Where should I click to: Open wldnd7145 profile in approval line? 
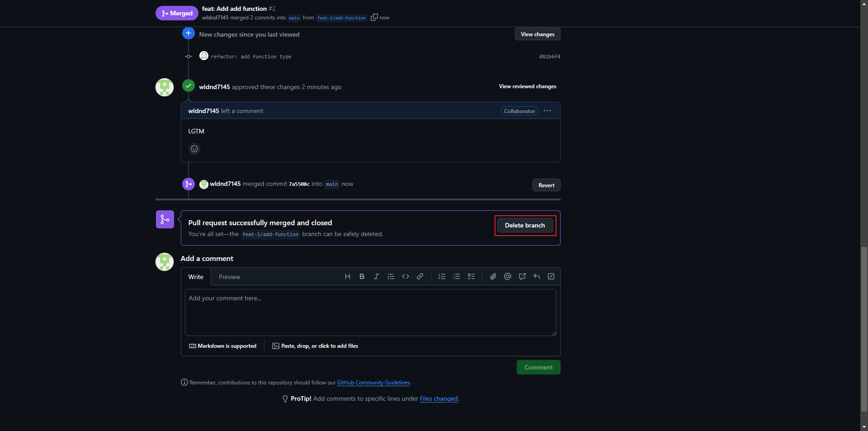(214, 87)
